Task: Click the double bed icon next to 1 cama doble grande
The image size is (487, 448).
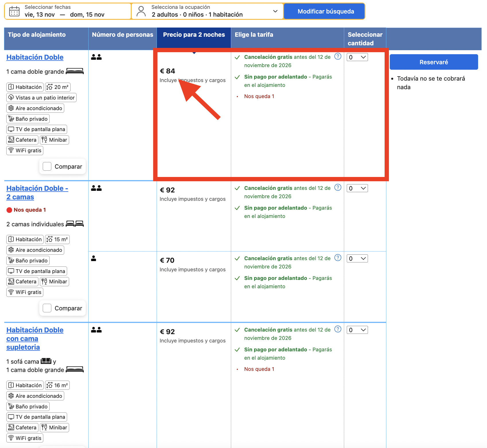Action: click(75, 71)
